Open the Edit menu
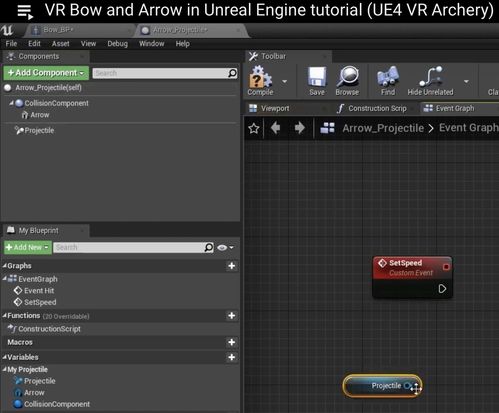The image size is (499, 413). pos(34,44)
